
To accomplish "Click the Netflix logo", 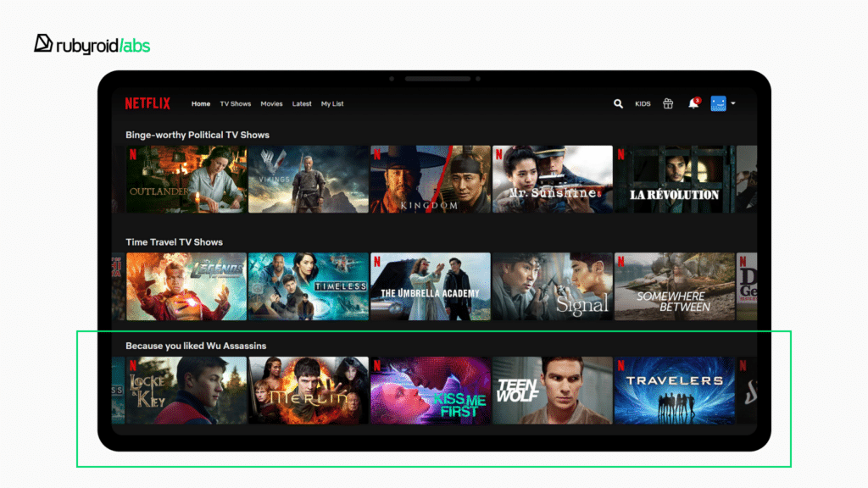I will pyautogui.click(x=147, y=103).
